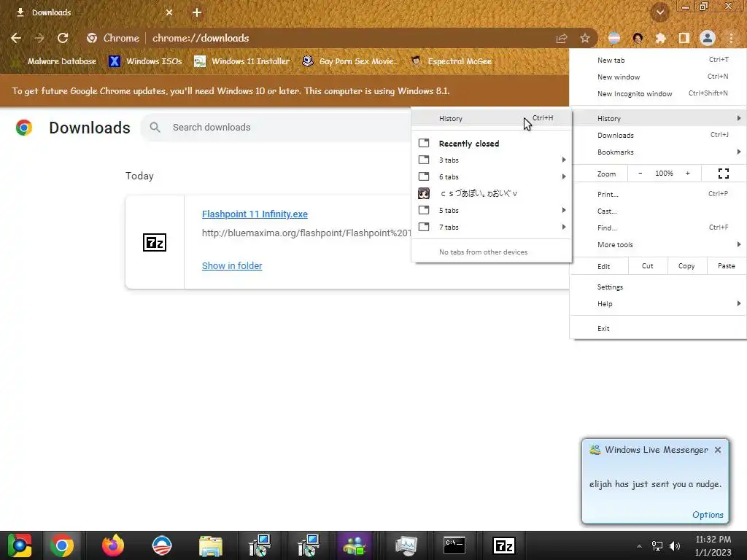Screen dimensions: 747x560
Task: Decrease zoom with the minus button
Action: pyautogui.click(x=640, y=174)
